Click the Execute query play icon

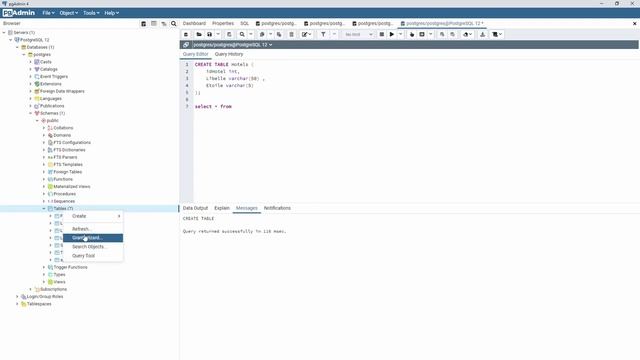coord(392,35)
